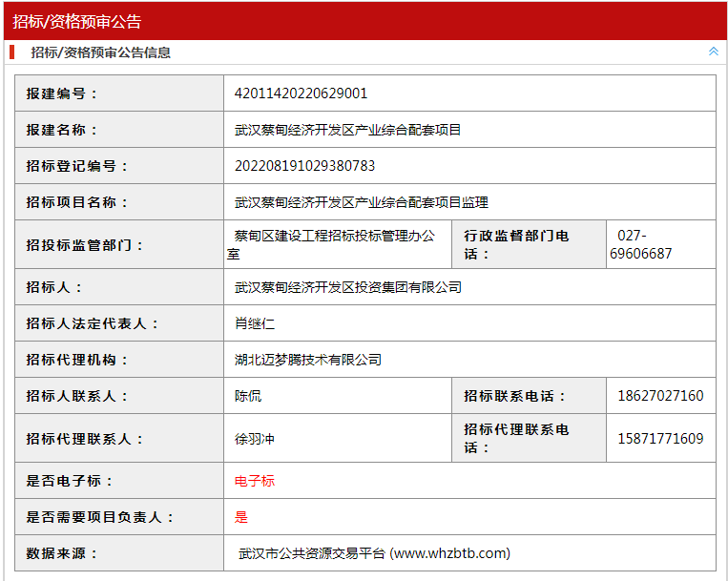This screenshot has width=728, height=581.
Task: Click the 招标代理联系人 label cell
Action: pos(119,438)
